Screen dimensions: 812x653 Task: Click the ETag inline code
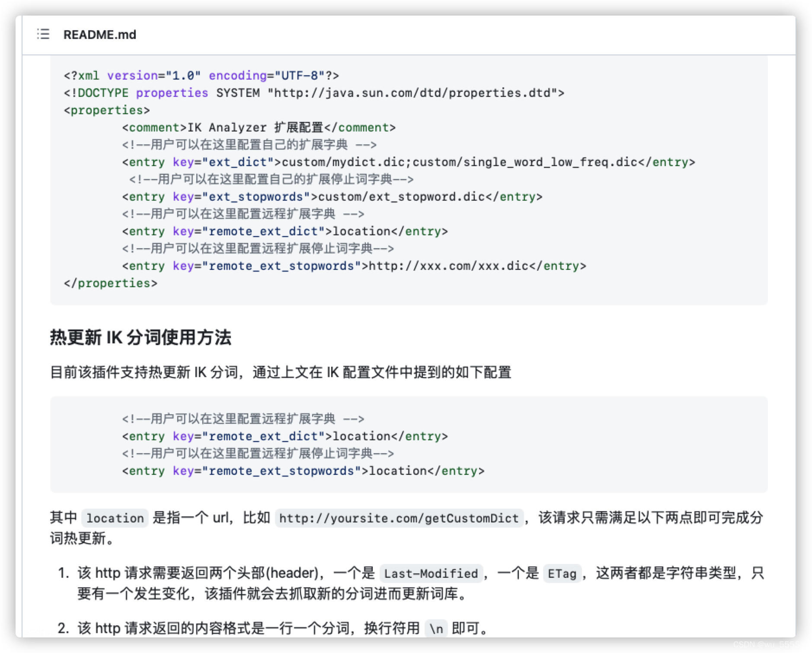pos(562,573)
